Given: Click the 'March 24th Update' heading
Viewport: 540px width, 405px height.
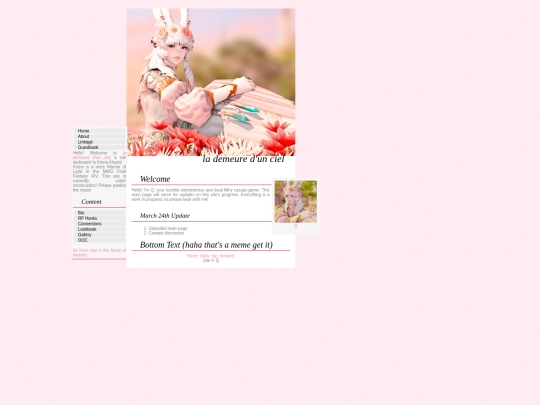Looking at the screenshot, I should tap(165, 216).
